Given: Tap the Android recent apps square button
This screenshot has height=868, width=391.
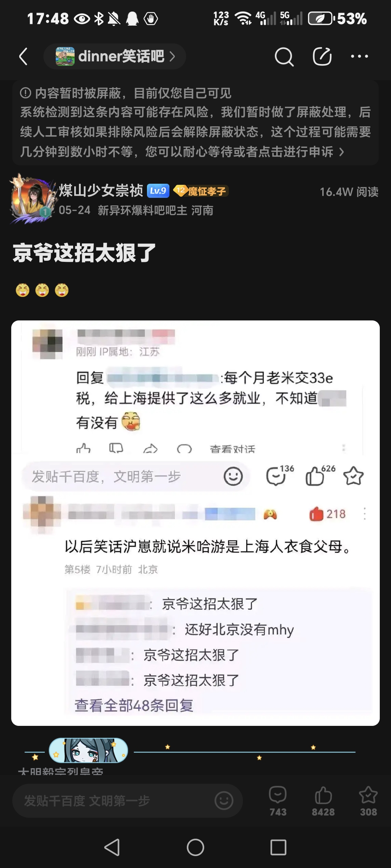Looking at the screenshot, I should (278, 847).
